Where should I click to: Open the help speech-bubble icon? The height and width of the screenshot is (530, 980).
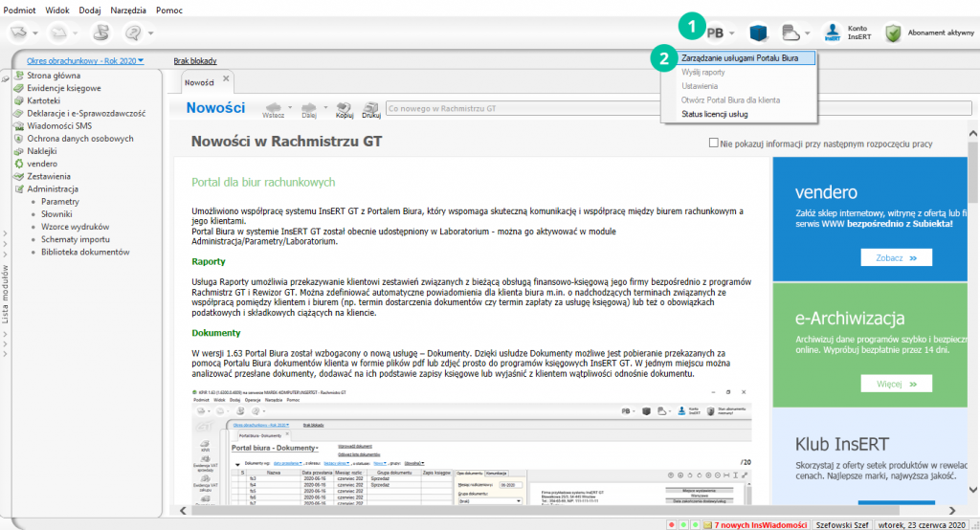132,32
